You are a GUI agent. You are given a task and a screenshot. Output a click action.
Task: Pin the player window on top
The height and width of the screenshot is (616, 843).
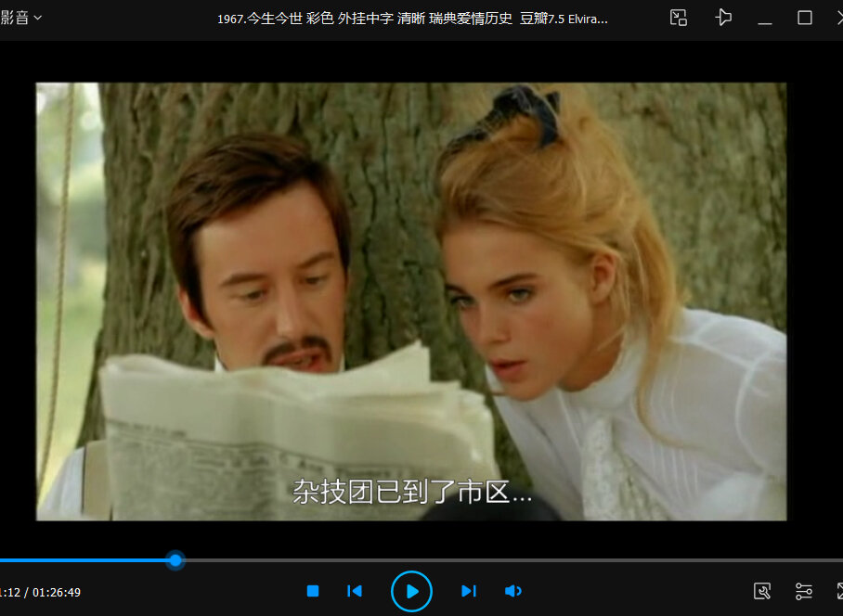point(723,18)
